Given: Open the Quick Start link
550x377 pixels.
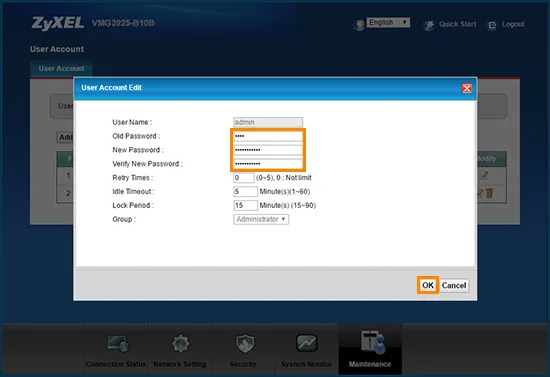Looking at the screenshot, I should point(457,24).
